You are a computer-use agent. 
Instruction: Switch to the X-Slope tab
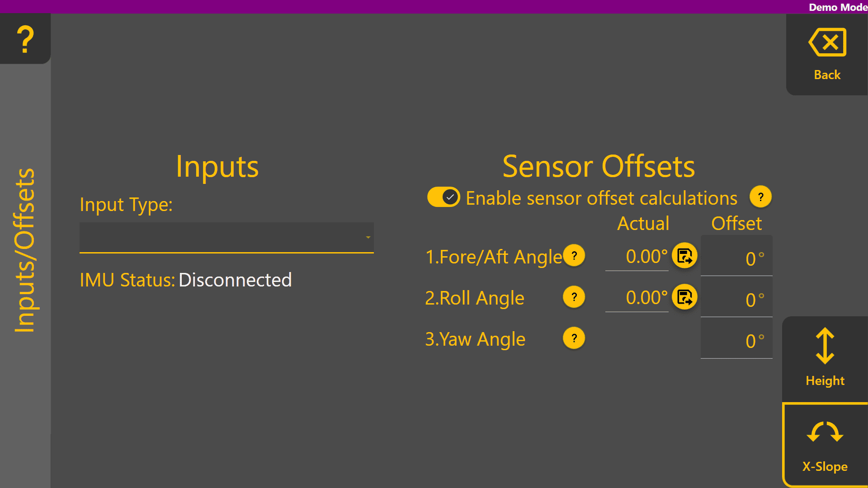pyautogui.click(x=825, y=445)
